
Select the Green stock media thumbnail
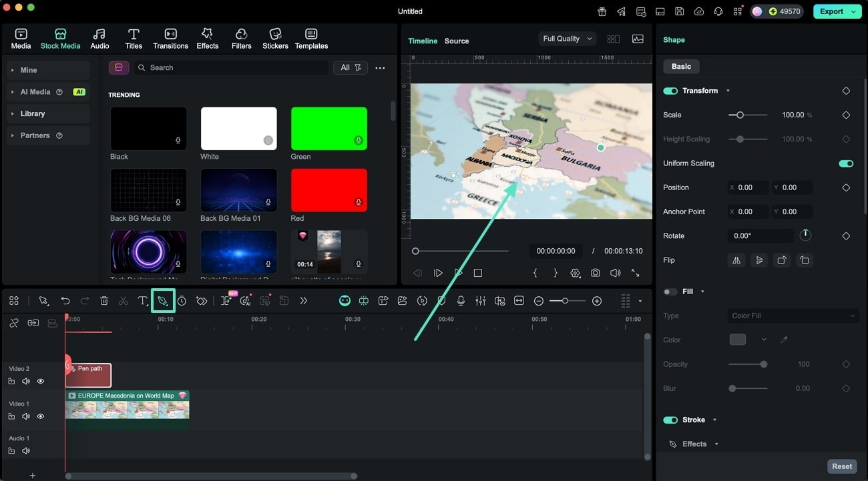point(329,128)
